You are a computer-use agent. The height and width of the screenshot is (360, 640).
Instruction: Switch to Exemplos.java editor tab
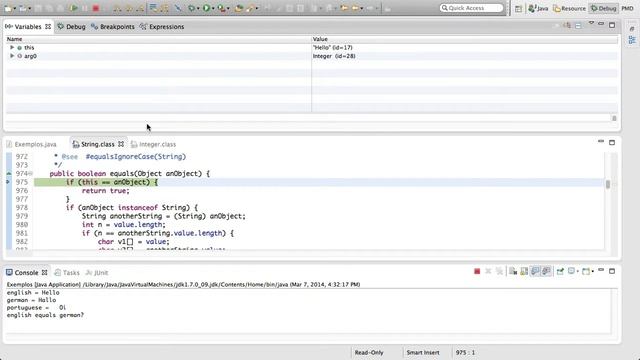(31, 144)
